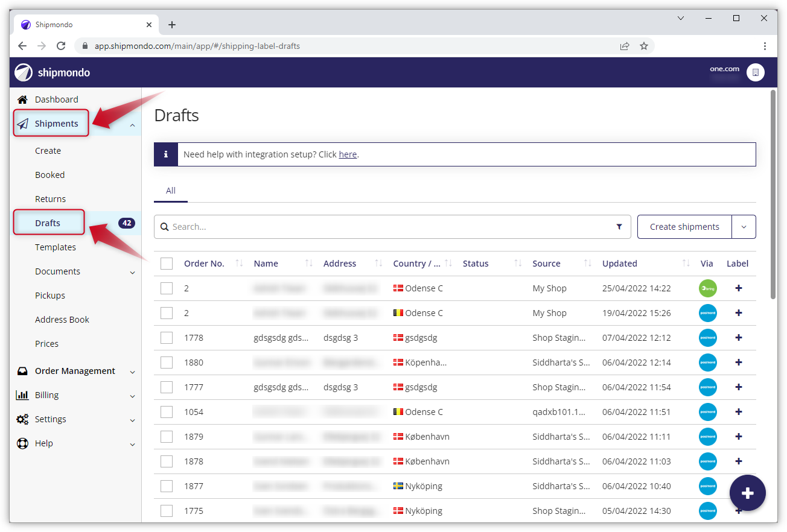Image resolution: width=787 pixels, height=532 pixels.
Task: Open the account building icon in header
Action: (755, 72)
